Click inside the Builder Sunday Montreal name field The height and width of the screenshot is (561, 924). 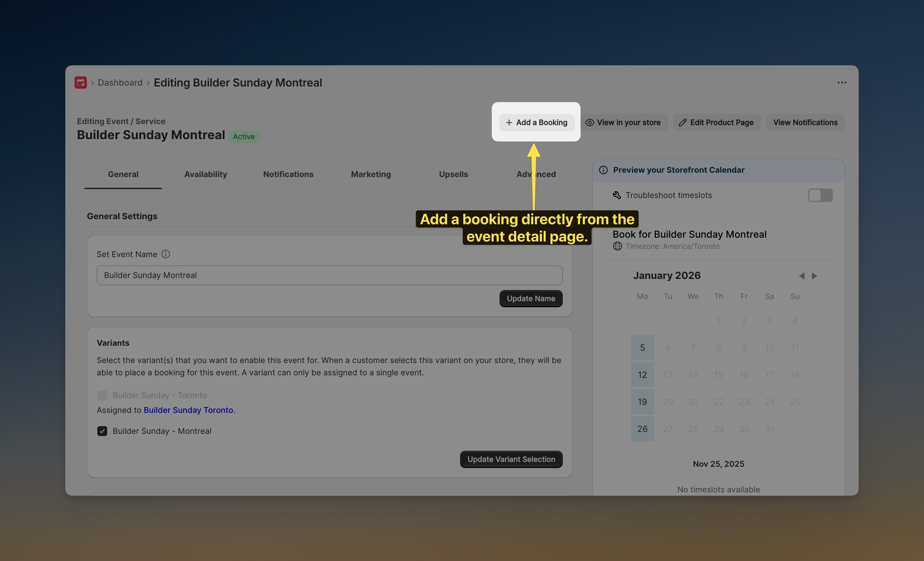(x=329, y=275)
